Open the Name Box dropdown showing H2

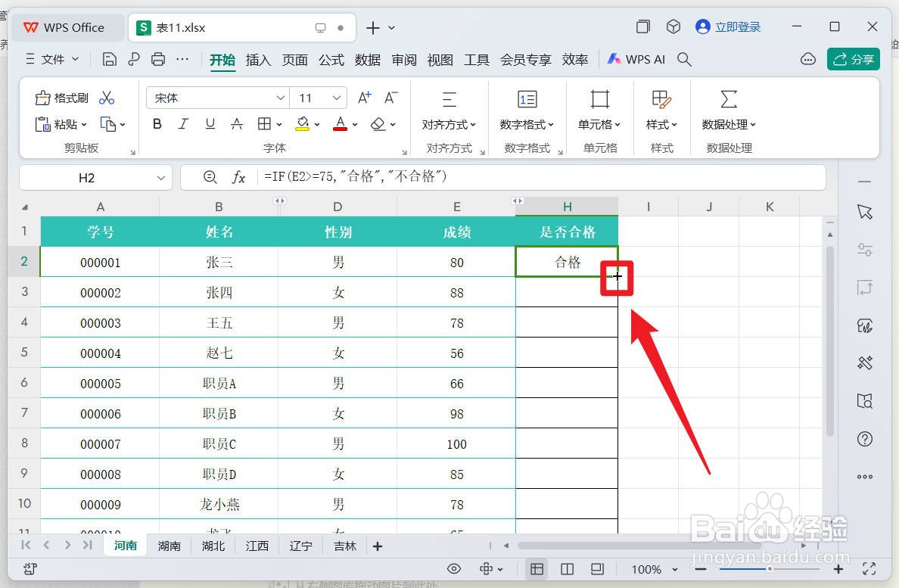point(160,178)
